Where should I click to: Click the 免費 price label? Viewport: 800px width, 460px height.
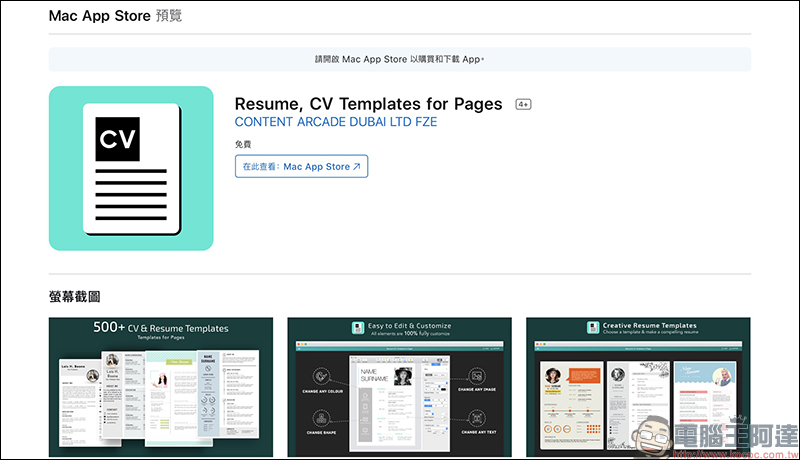[x=243, y=144]
